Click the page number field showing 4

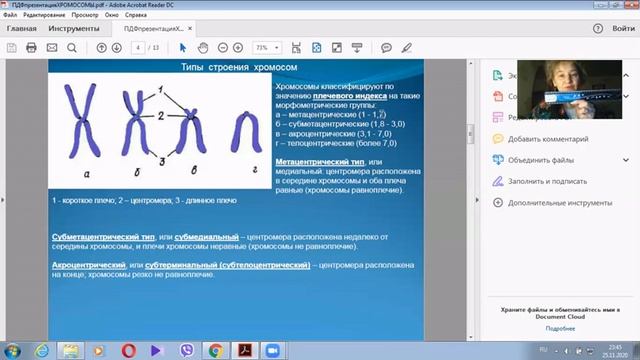[x=138, y=48]
